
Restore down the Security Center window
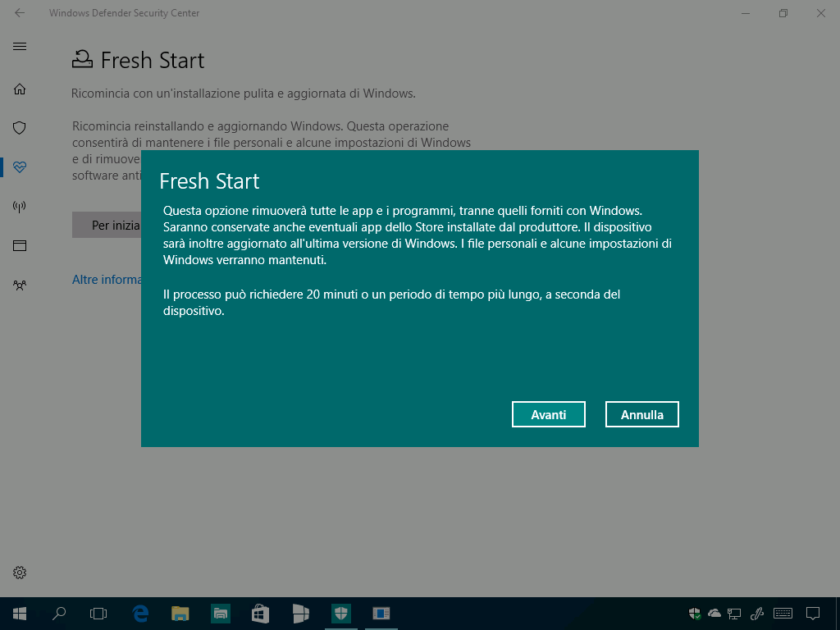783,13
